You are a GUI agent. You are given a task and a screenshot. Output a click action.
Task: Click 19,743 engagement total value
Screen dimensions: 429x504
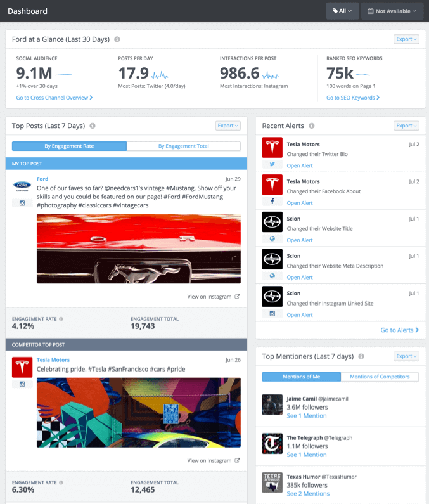pyautogui.click(x=143, y=326)
